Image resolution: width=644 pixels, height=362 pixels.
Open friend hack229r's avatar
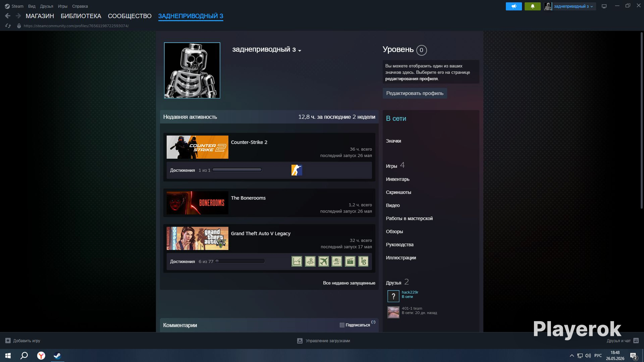tap(393, 296)
